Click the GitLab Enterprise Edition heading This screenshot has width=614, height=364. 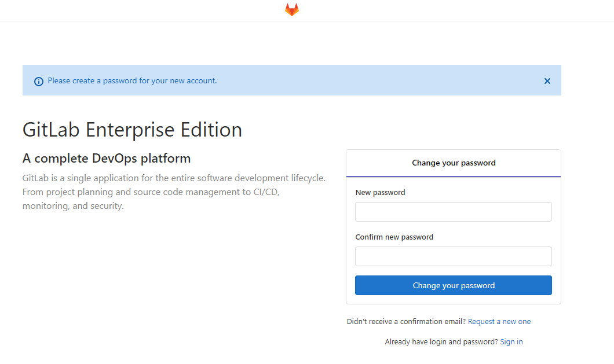132,130
